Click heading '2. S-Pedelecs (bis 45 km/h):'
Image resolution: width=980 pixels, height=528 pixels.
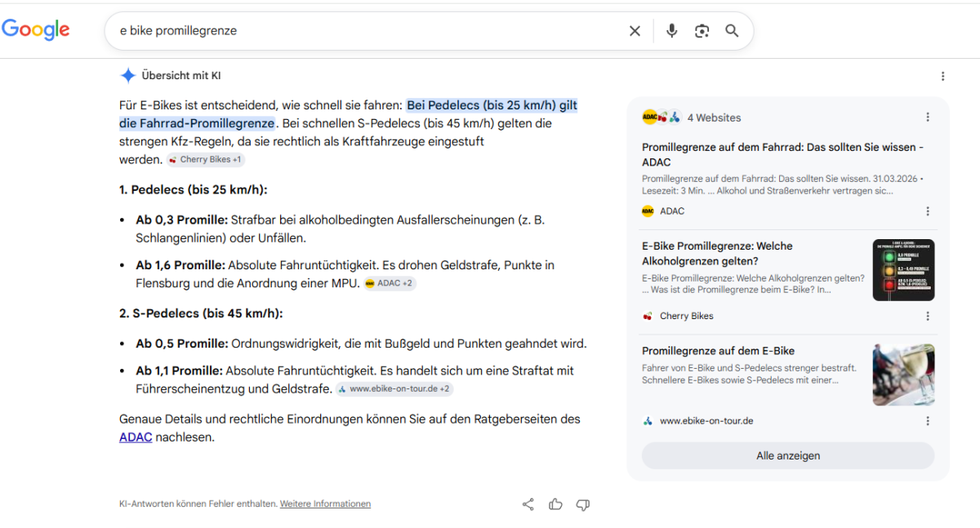pyautogui.click(x=201, y=313)
